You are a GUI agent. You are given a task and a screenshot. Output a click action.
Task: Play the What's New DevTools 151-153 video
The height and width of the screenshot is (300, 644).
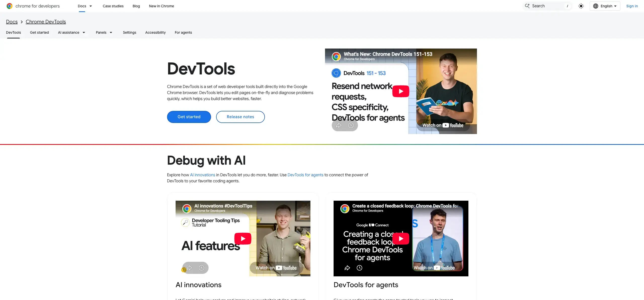(x=401, y=91)
